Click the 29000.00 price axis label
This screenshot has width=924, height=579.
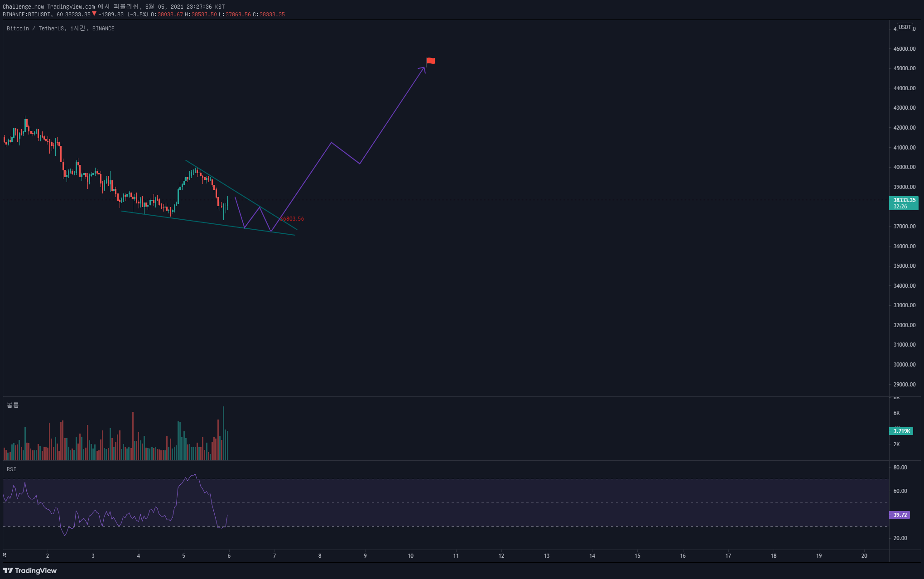[x=905, y=385]
